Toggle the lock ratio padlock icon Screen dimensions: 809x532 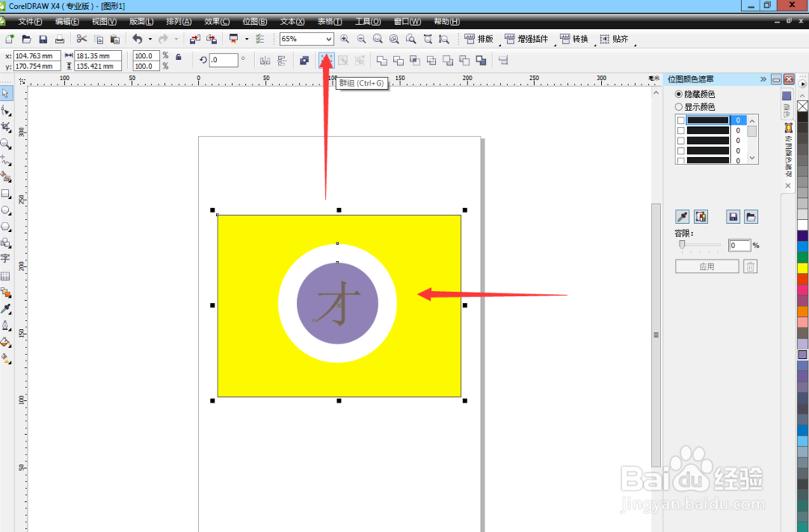click(x=179, y=57)
